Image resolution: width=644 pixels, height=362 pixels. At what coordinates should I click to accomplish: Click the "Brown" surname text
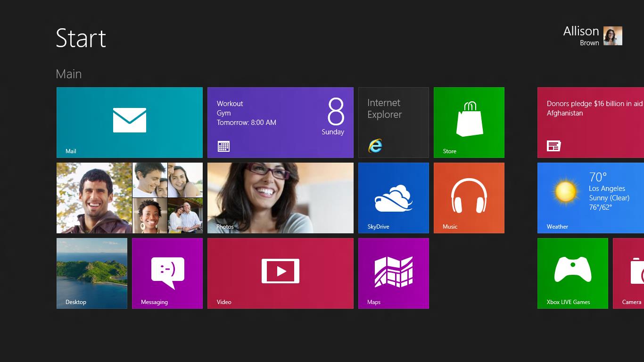coord(590,43)
